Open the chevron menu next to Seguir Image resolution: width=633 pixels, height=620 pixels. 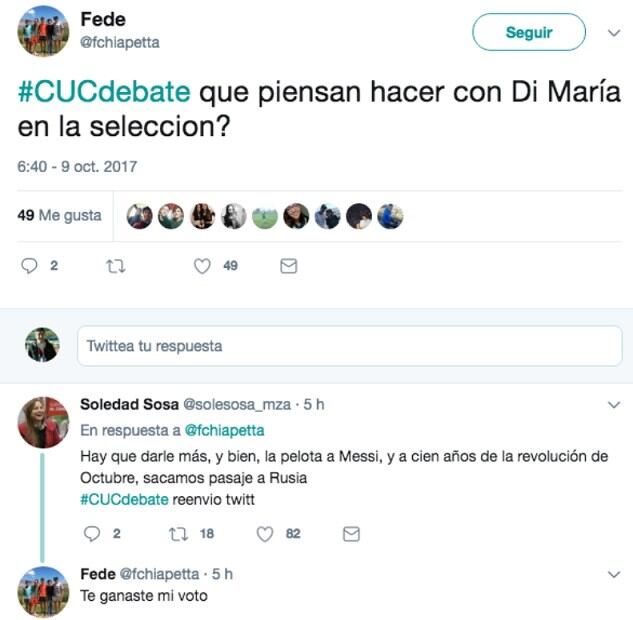point(614,33)
